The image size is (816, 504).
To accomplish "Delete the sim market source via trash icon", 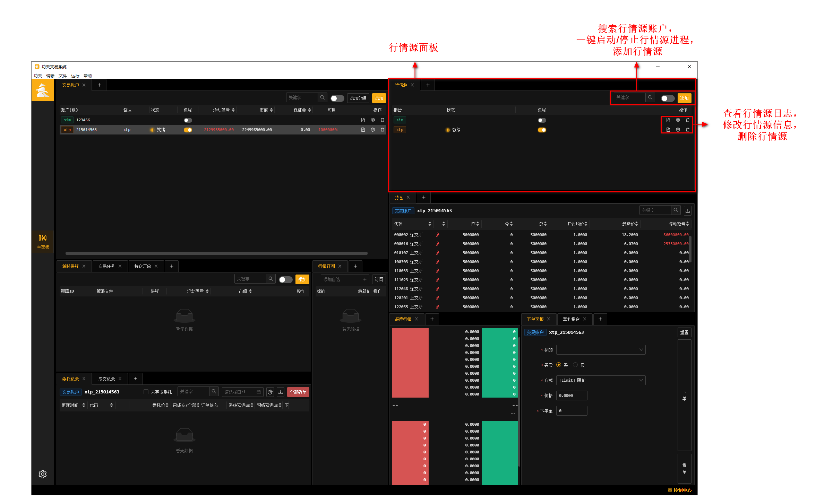I will [688, 120].
